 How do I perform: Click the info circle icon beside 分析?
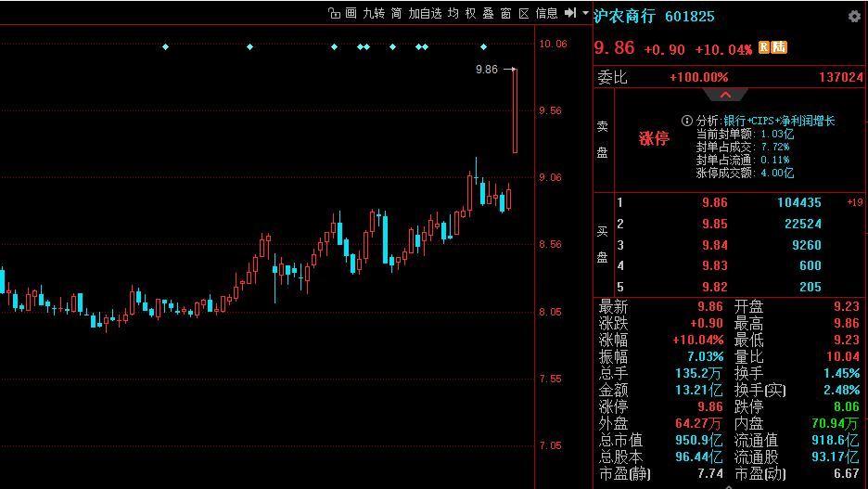[687, 121]
